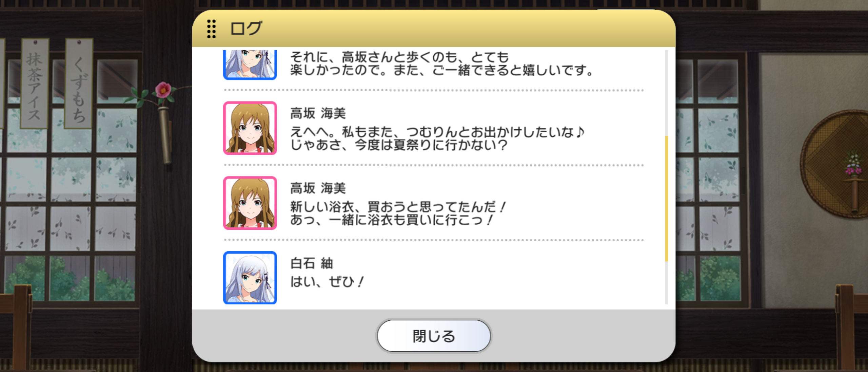
Task: Click the 白石 紬 name label
Action: 312,263
